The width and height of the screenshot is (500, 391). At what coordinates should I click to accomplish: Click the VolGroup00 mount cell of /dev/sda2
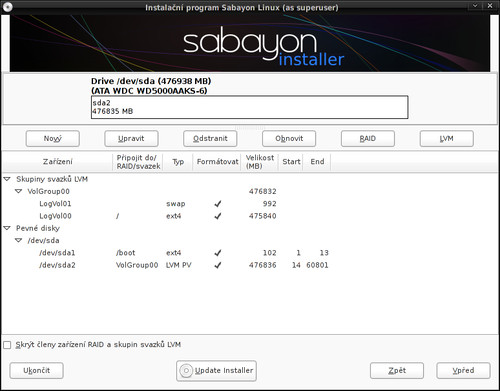coord(137,265)
